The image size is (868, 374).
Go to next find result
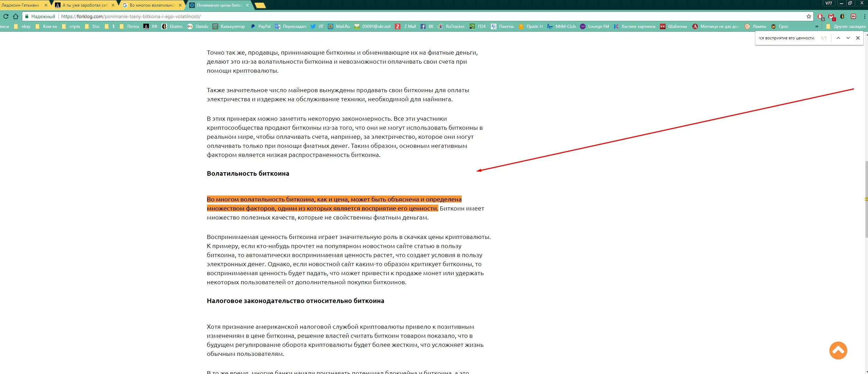(848, 38)
